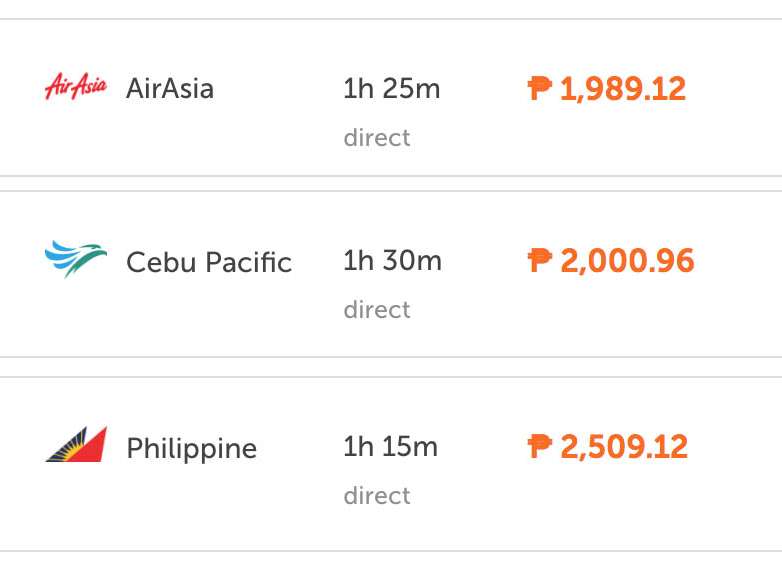Click the "direct" label under 1h 30m
782x568 pixels.
click(377, 310)
